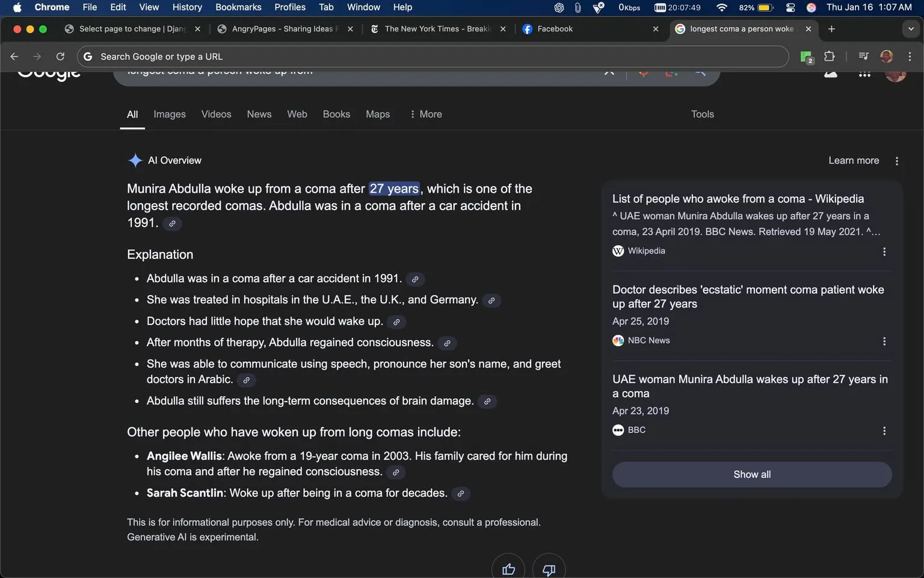This screenshot has width=924, height=578.
Task: Open the Learn more link
Action: 853,161
